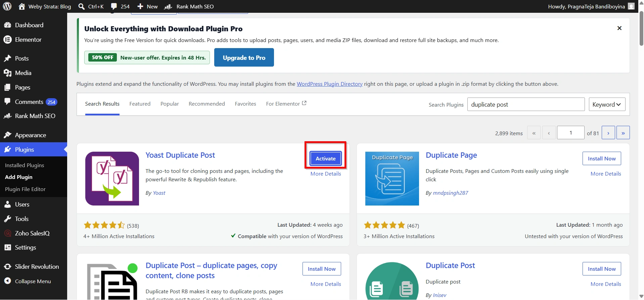The image size is (644, 300).
Task: Install Duplicate Post by Inisev
Action: tap(602, 269)
